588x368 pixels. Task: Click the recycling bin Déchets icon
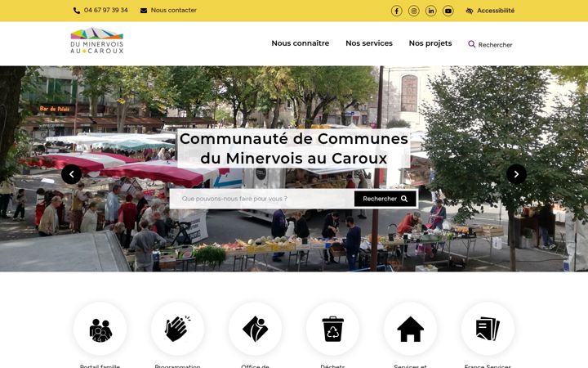click(x=332, y=329)
